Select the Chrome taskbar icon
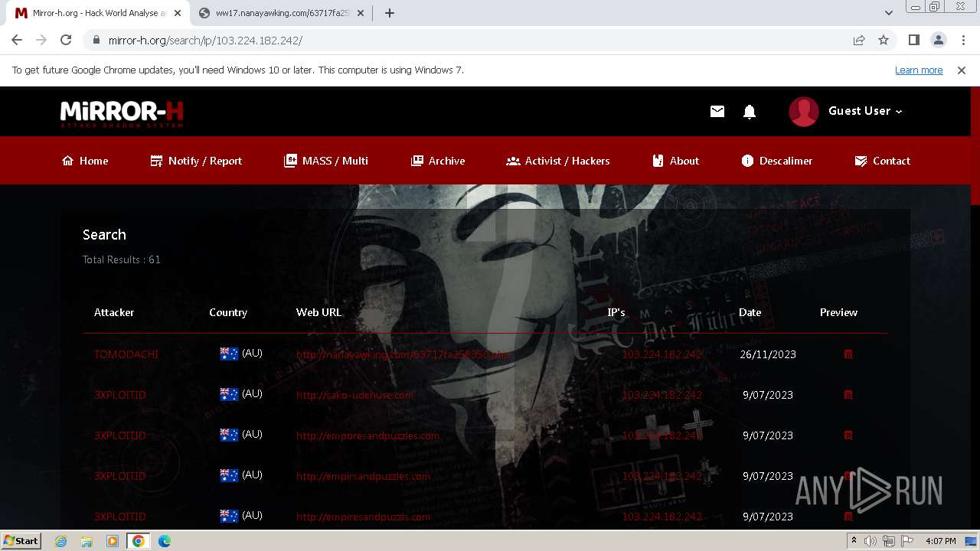The image size is (980, 551). (138, 541)
